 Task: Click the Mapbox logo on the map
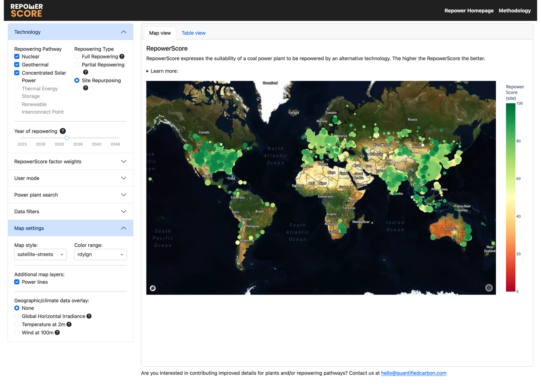tap(153, 288)
